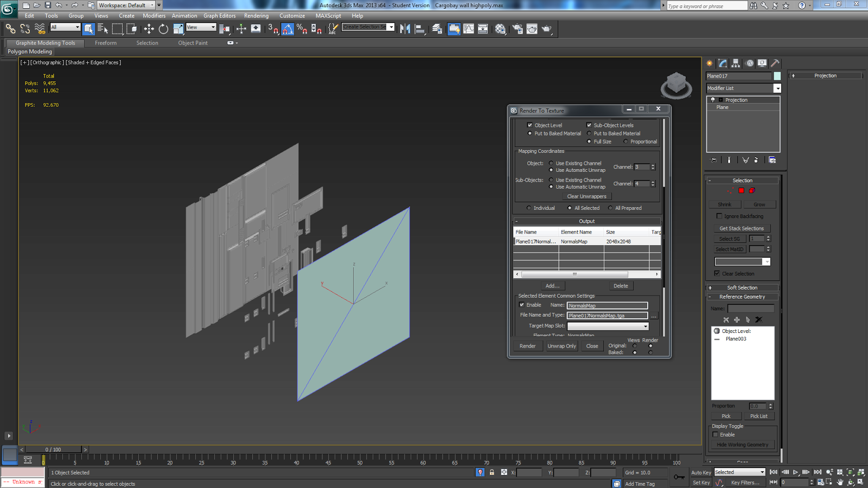
Task: Click the Unwrap Only button
Action: pos(562,346)
